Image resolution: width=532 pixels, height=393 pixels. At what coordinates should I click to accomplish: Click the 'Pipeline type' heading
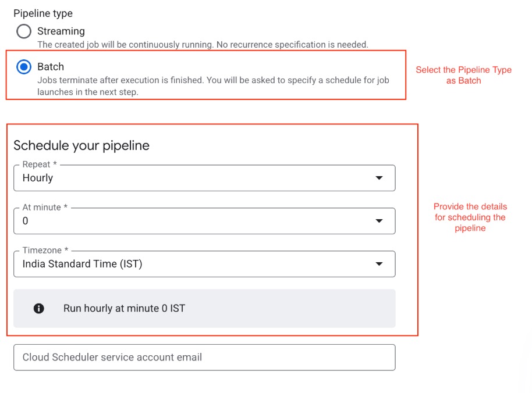43,13
